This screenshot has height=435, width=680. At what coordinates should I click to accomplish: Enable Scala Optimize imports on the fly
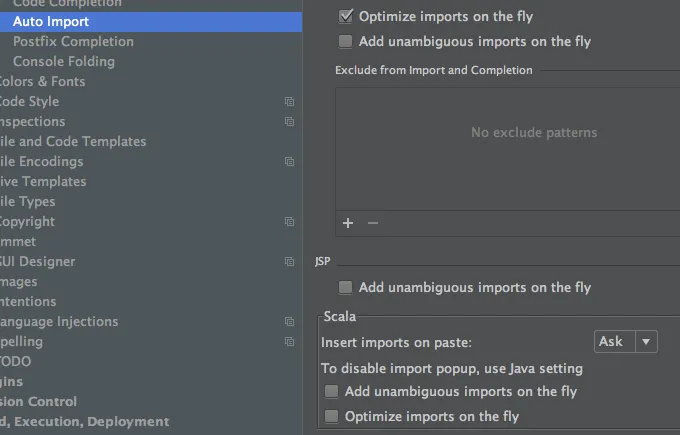332,416
